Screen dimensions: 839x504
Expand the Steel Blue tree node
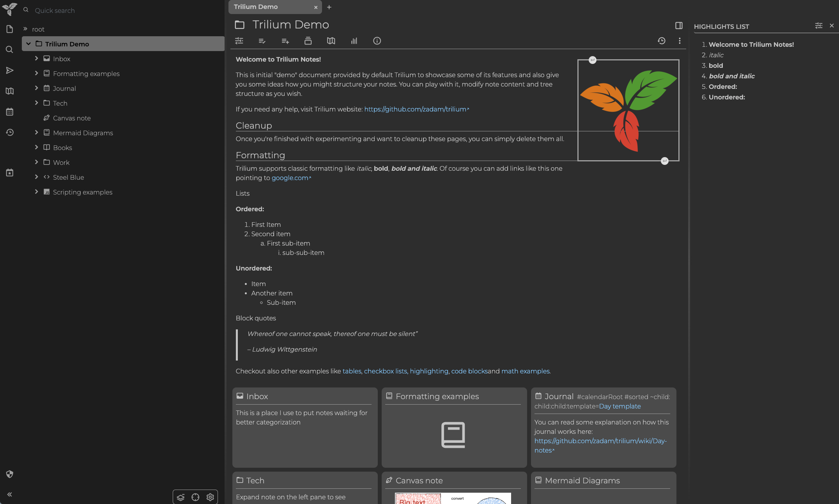point(36,177)
